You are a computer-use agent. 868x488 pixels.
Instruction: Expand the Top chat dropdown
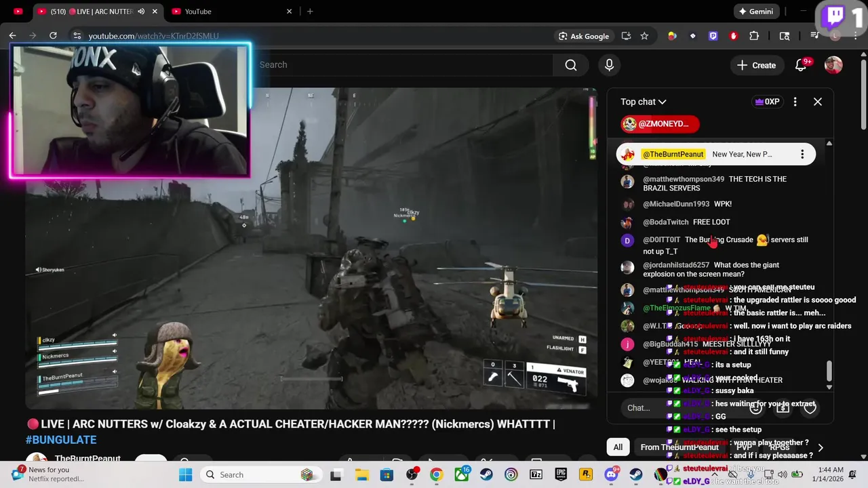[x=643, y=102]
